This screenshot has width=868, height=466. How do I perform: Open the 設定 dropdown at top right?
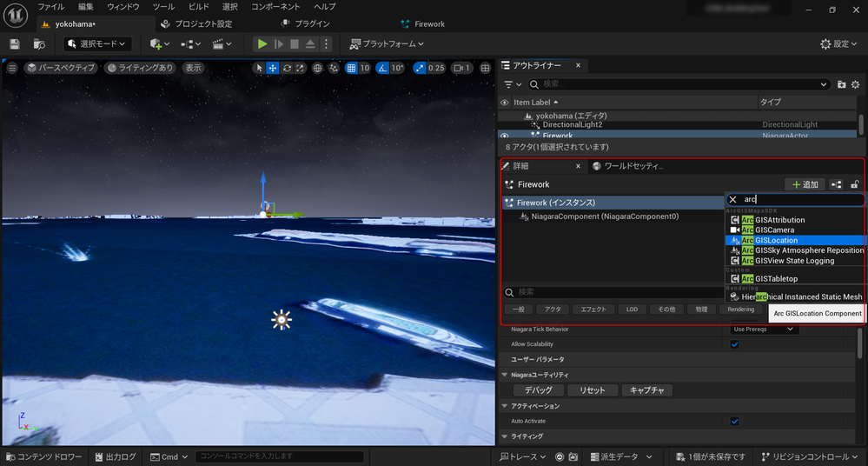(x=838, y=43)
